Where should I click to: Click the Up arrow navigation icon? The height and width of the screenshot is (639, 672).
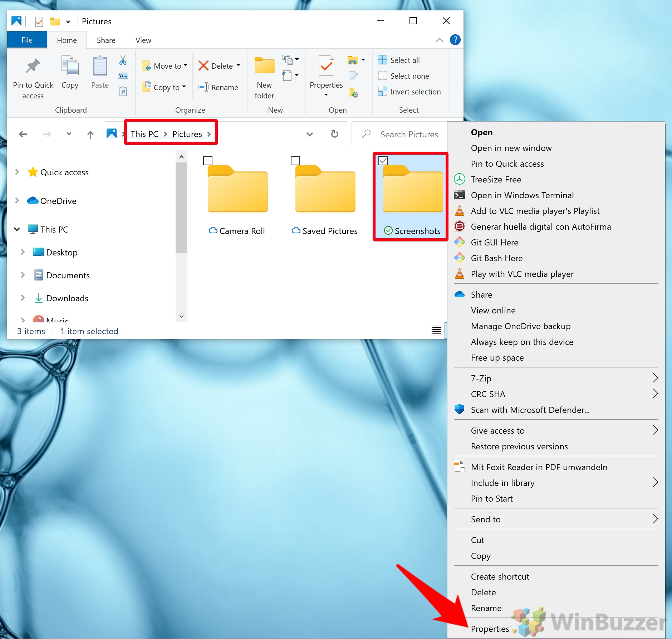(x=90, y=135)
